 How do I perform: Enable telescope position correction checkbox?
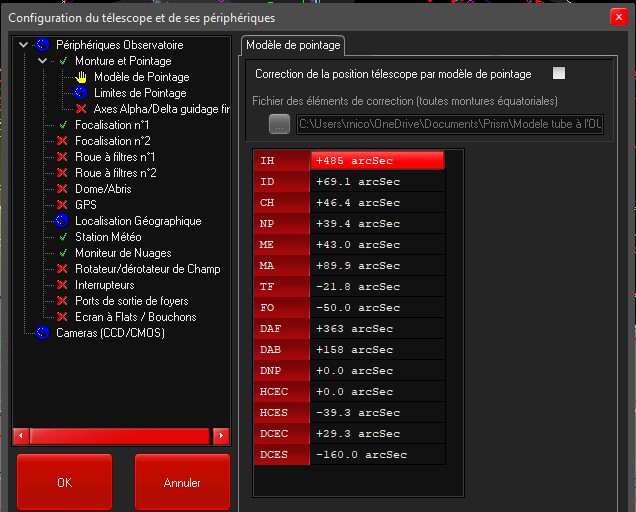click(559, 74)
